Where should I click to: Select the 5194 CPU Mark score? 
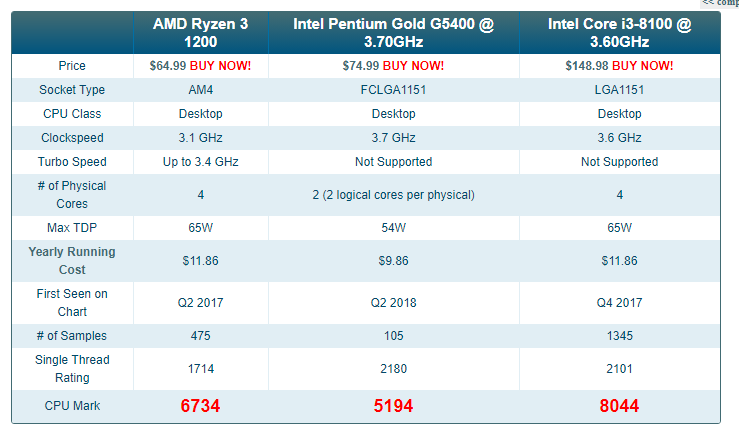point(393,406)
